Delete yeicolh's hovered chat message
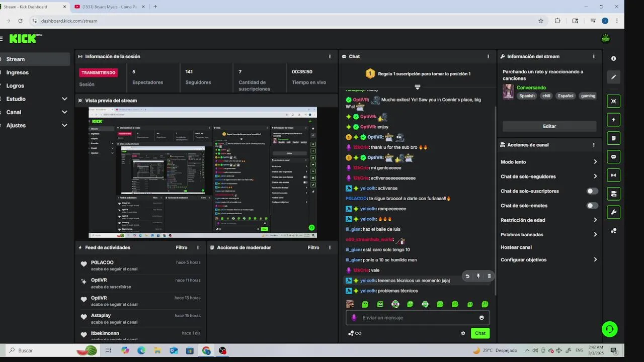644x362 pixels. (489, 276)
